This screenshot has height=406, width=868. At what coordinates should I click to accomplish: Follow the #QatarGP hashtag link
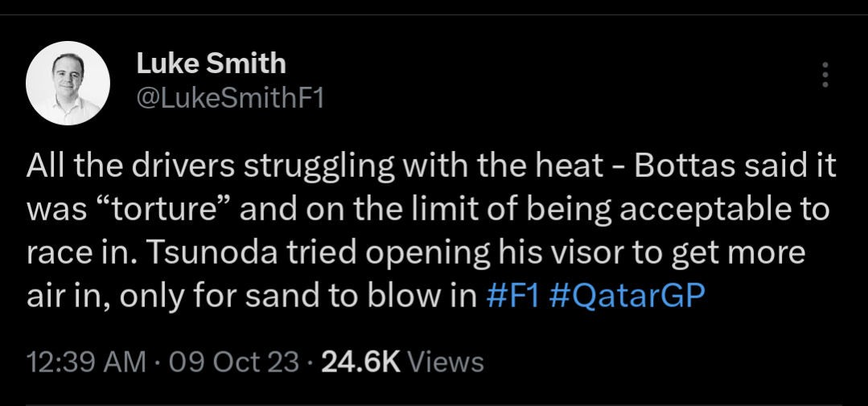coord(627,296)
